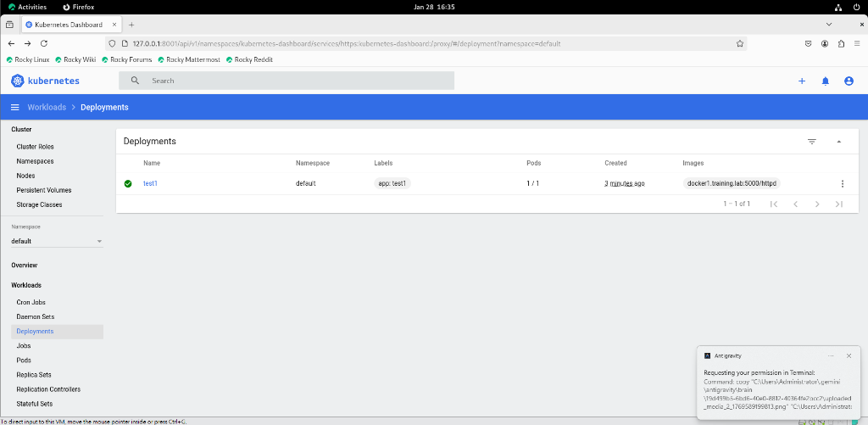Viewport: 868px width, 425px height.
Task: Click the browser address bar
Action: click(426, 43)
